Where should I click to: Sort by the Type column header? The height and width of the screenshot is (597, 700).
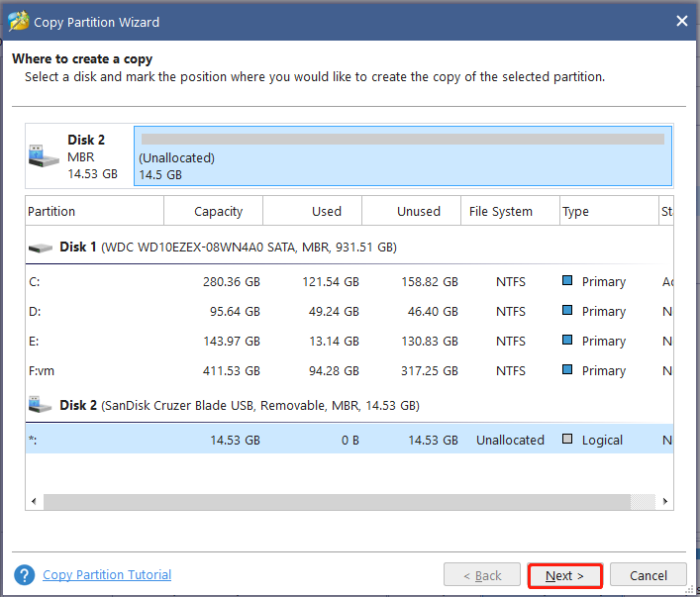click(609, 211)
